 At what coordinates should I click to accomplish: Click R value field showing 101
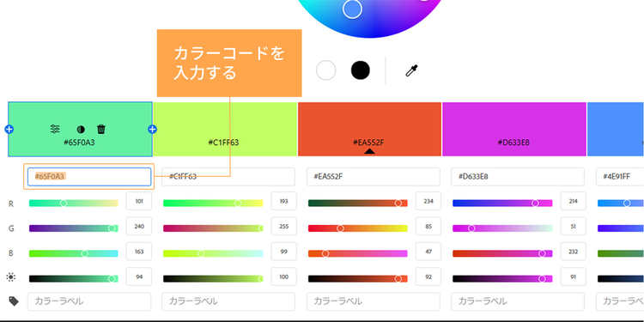pos(139,201)
